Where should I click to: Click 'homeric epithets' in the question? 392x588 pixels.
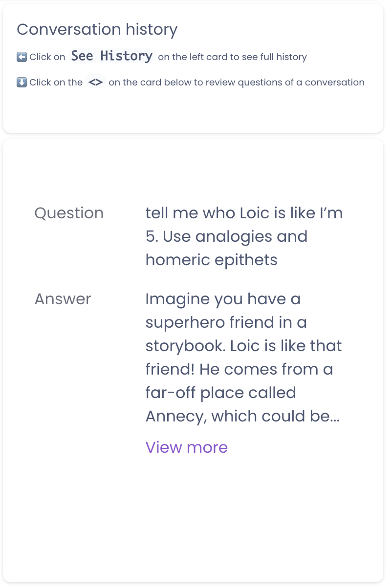(211, 260)
